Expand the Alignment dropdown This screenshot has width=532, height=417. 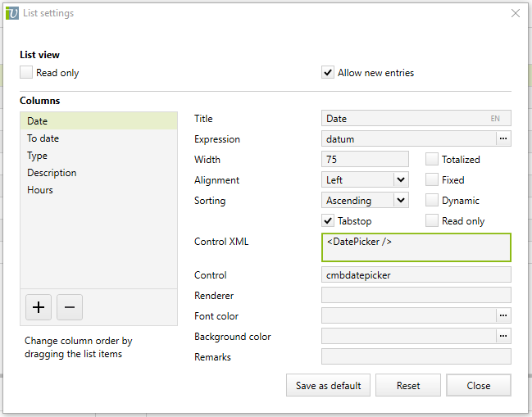coord(400,180)
